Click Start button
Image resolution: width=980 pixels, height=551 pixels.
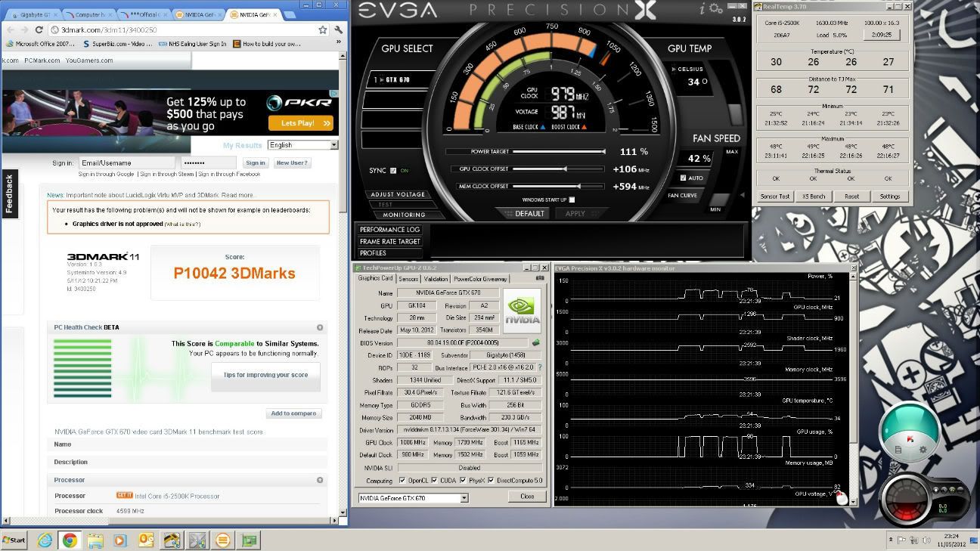(x=14, y=540)
